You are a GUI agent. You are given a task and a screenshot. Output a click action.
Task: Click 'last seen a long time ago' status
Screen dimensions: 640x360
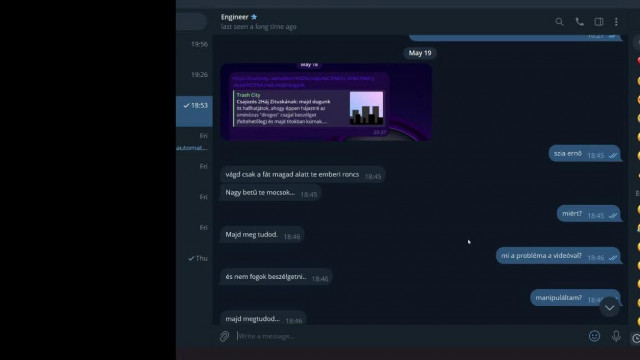click(x=258, y=27)
